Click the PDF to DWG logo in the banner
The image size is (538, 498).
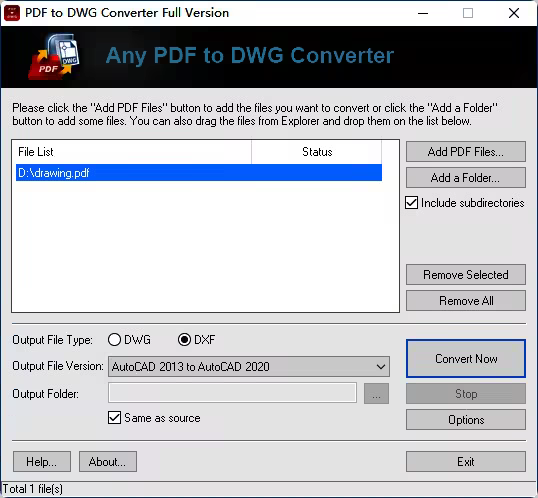click(55, 57)
